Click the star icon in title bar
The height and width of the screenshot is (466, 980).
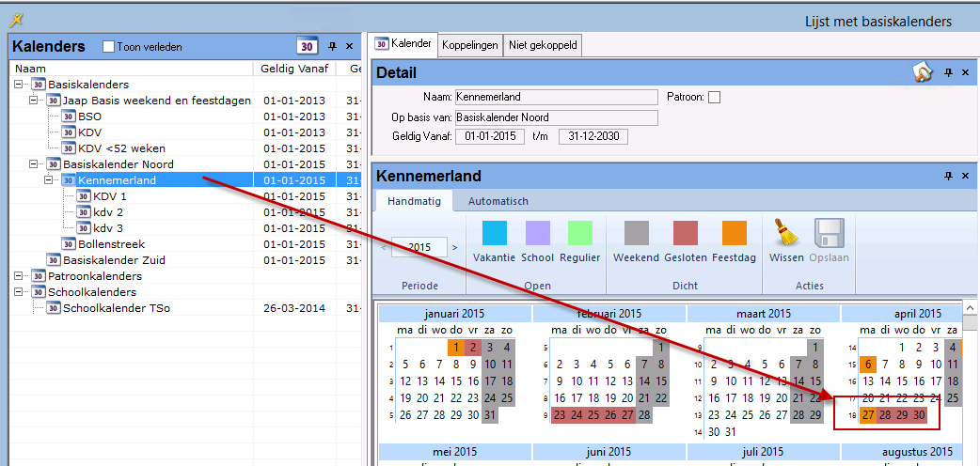pyautogui.click(x=16, y=20)
